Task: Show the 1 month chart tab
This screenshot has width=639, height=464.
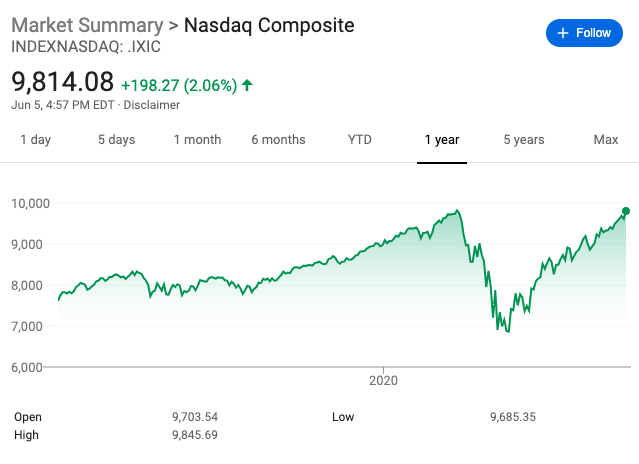Action: (197, 140)
